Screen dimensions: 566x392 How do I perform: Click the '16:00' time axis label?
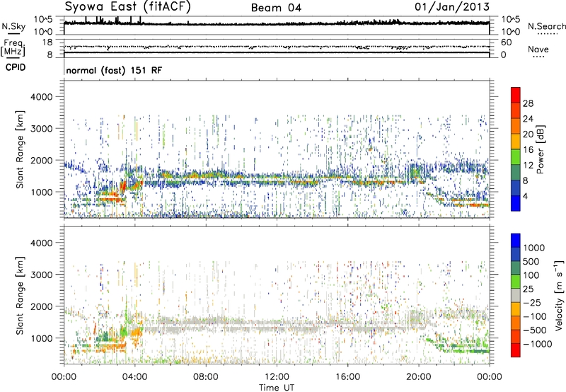347,377
